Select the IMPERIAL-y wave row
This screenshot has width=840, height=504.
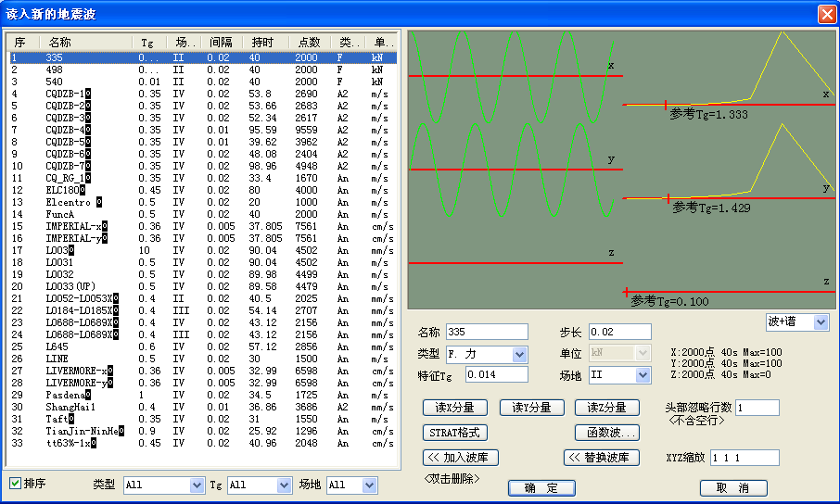(x=203, y=238)
